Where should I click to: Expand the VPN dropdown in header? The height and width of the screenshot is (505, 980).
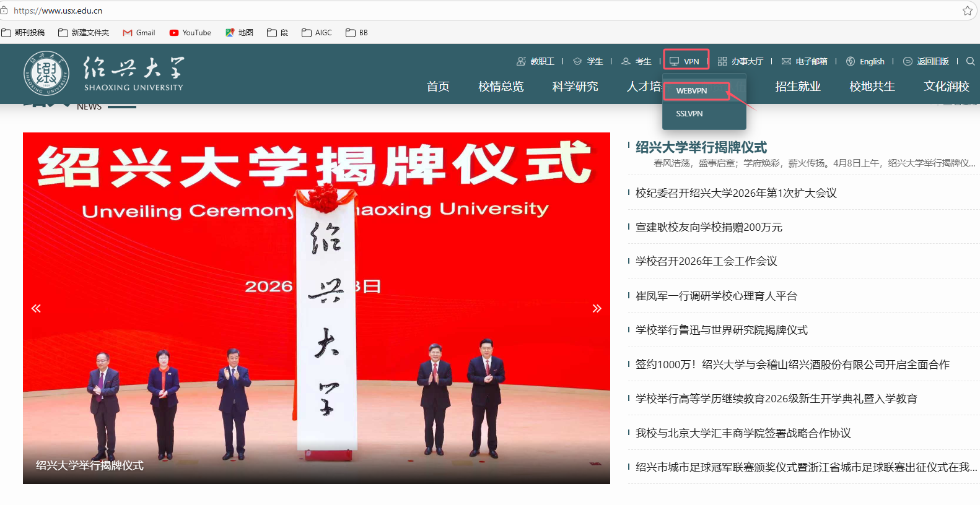tap(685, 61)
